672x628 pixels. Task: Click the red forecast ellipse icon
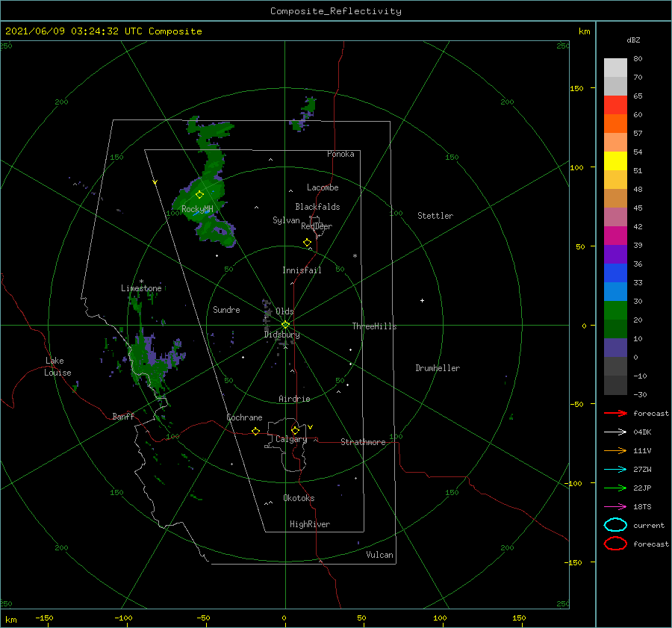coord(615,544)
